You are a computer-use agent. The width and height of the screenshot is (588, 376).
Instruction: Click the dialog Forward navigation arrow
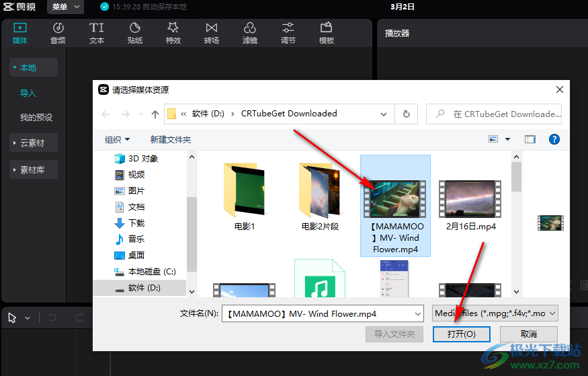pyautogui.click(x=125, y=114)
